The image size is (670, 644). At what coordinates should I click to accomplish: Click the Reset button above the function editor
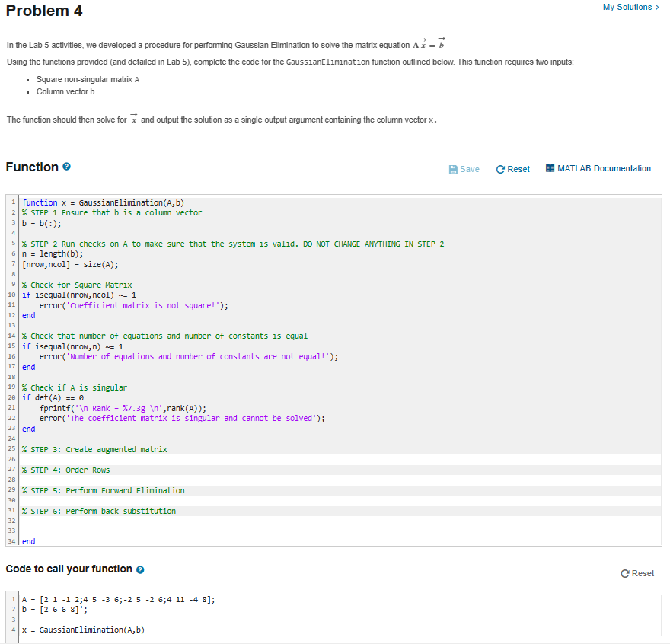[x=512, y=169]
